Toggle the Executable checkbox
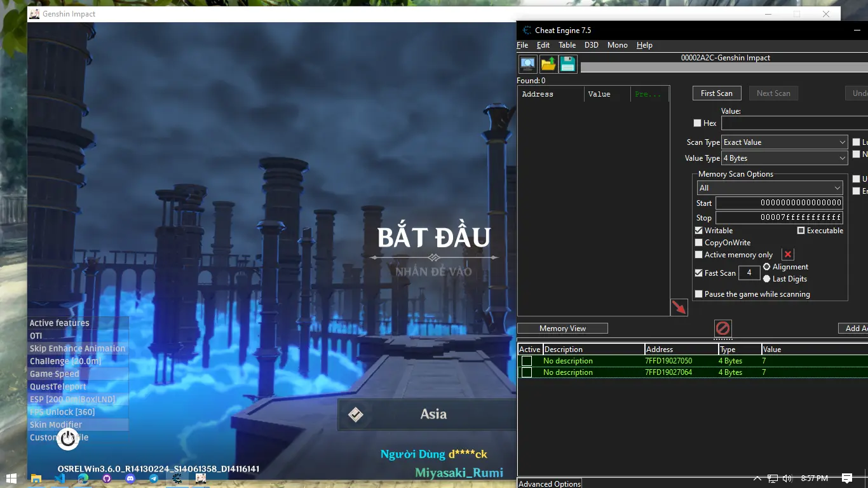This screenshot has width=868, height=488. [x=801, y=231]
